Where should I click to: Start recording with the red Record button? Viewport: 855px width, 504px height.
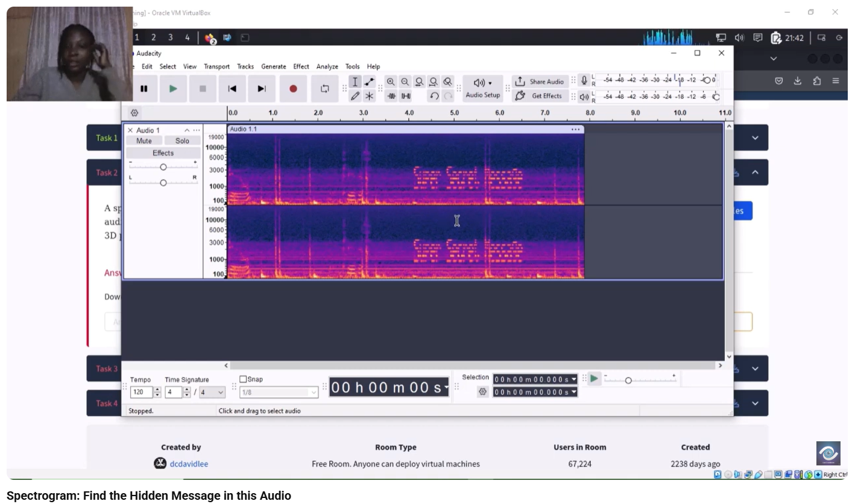click(x=293, y=89)
